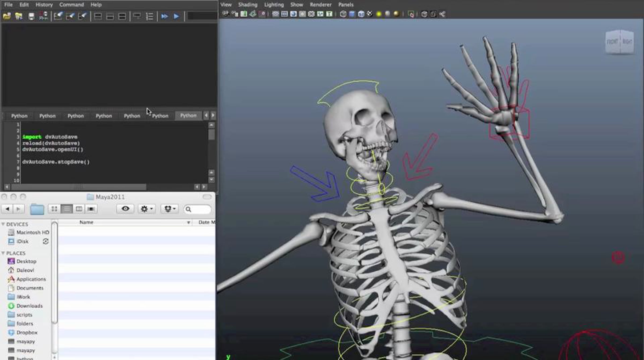Switch Finder to icon view

(54, 209)
